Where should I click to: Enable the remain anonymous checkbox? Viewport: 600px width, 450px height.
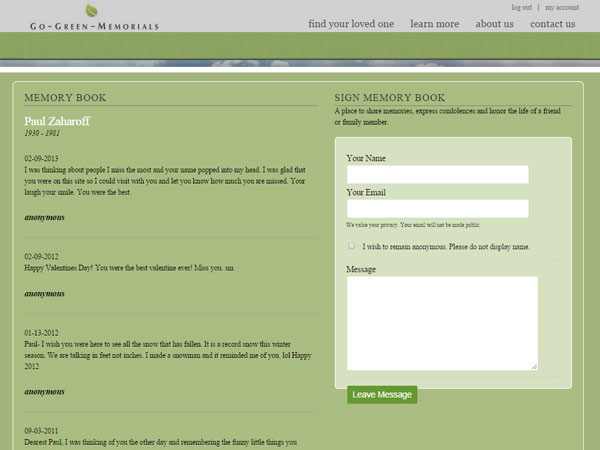(x=351, y=245)
